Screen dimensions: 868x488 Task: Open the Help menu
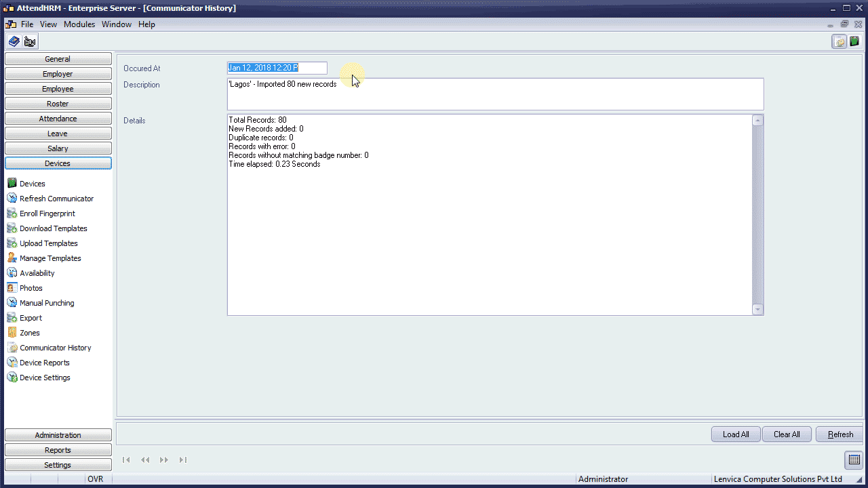click(146, 24)
